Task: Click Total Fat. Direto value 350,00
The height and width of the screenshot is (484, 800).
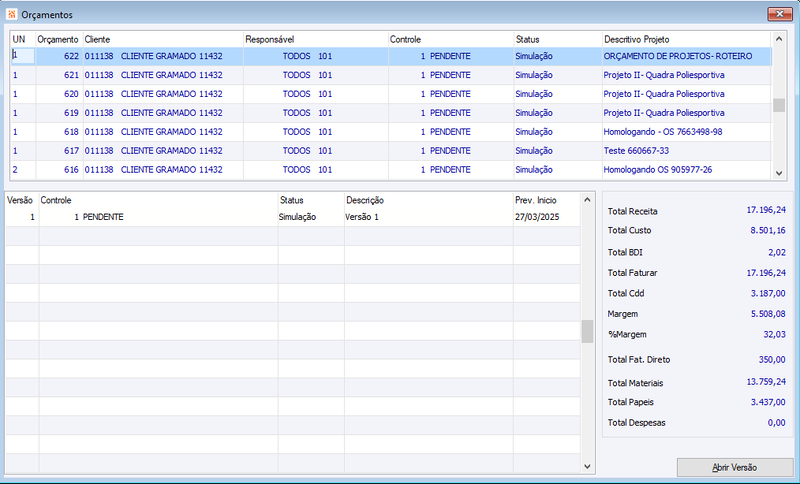Action: tap(771, 360)
